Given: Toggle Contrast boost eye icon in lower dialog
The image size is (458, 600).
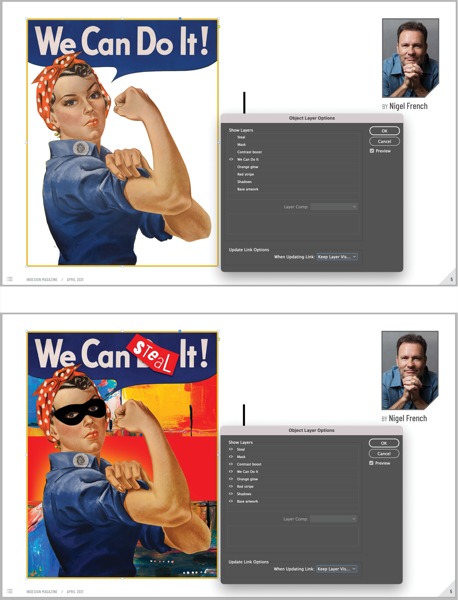Looking at the screenshot, I should [231, 464].
